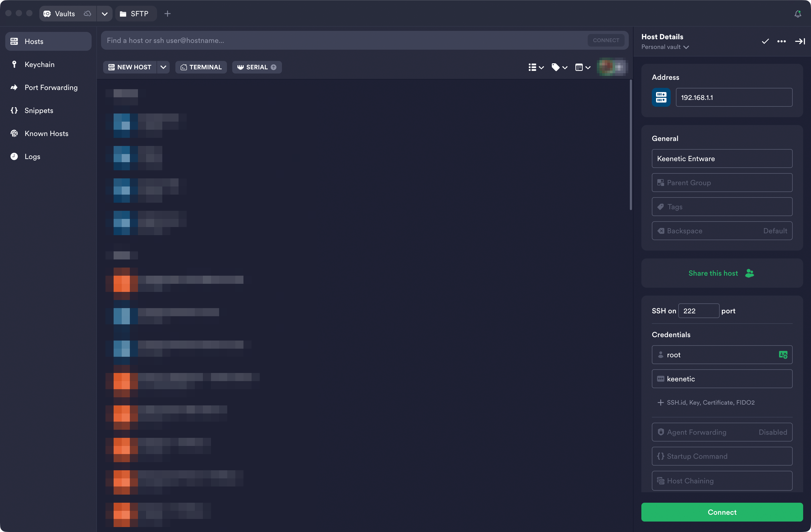Collapse Host Details panel with arrow icon

click(799, 41)
